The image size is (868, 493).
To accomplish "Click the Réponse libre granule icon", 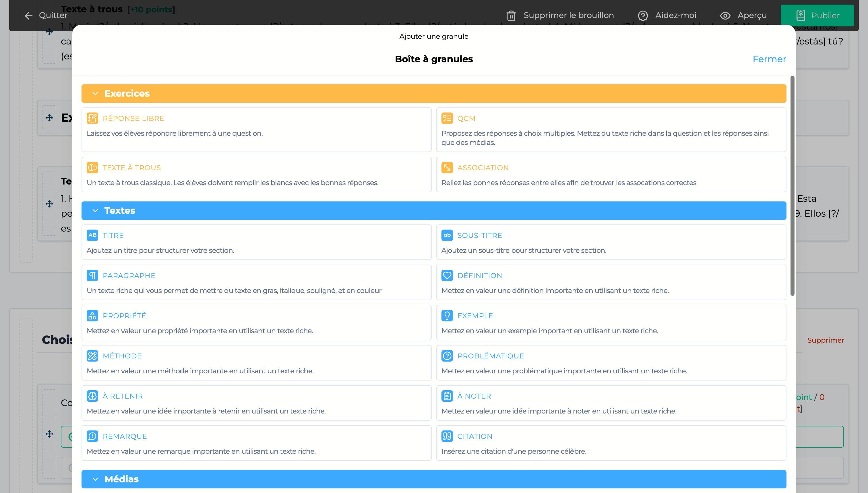I will click(x=92, y=118).
